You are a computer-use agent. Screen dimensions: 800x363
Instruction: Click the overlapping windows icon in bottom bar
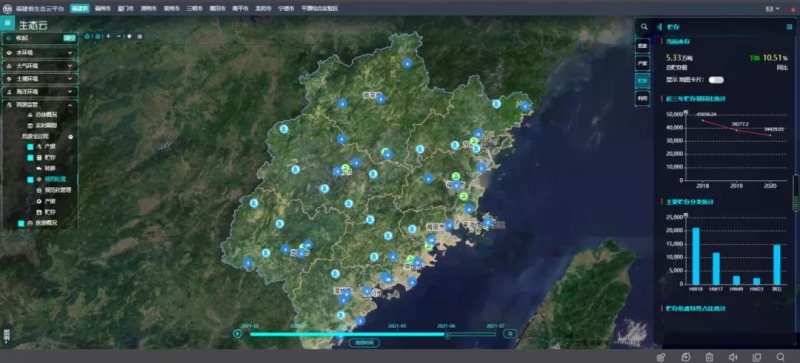(757, 357)
